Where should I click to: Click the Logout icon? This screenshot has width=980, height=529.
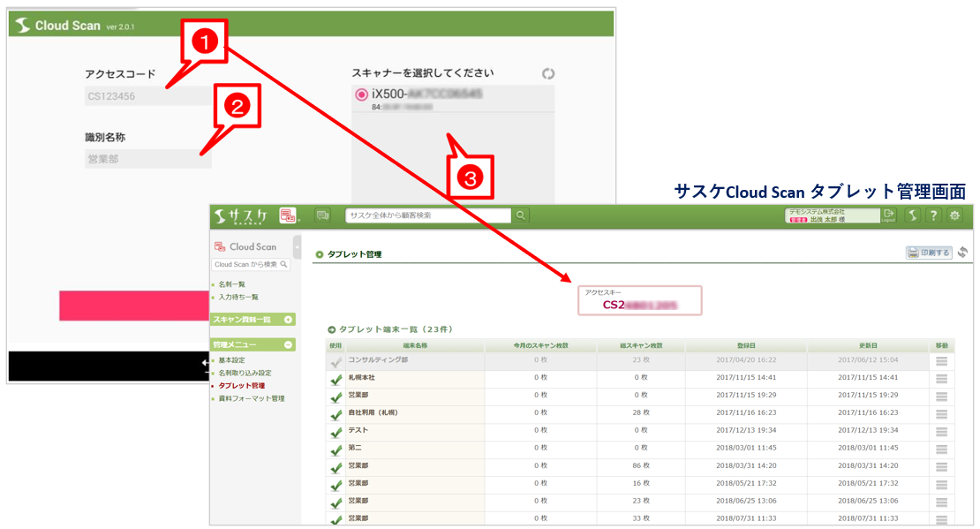tap(889, 215)
